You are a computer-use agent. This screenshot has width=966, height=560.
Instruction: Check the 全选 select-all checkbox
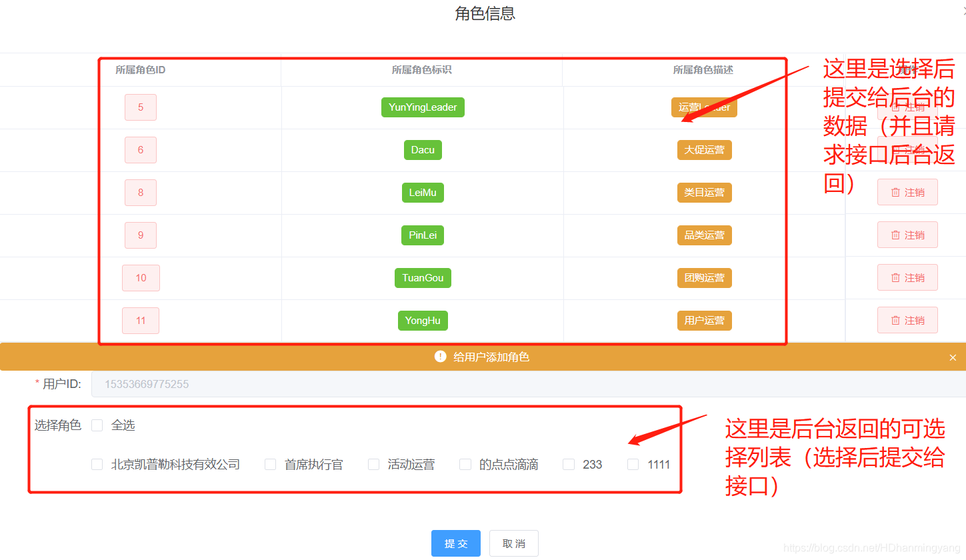click(97, 425)
